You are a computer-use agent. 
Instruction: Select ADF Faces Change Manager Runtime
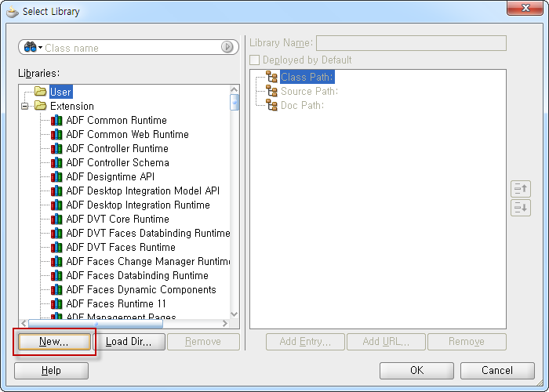(x=147, y=261)
